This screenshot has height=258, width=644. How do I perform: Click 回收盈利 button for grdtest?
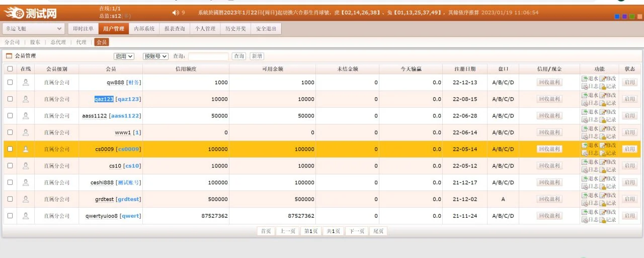tap(549, 199)
